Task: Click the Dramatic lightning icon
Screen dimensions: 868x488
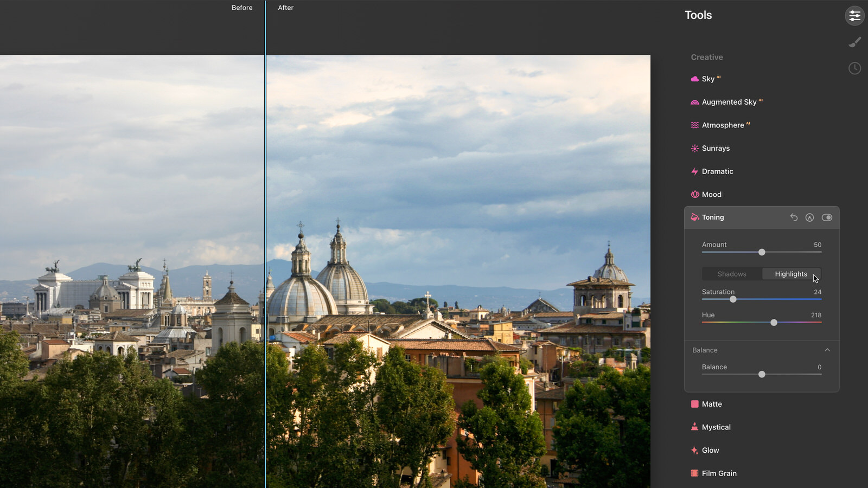Action: tap(694, 171)
